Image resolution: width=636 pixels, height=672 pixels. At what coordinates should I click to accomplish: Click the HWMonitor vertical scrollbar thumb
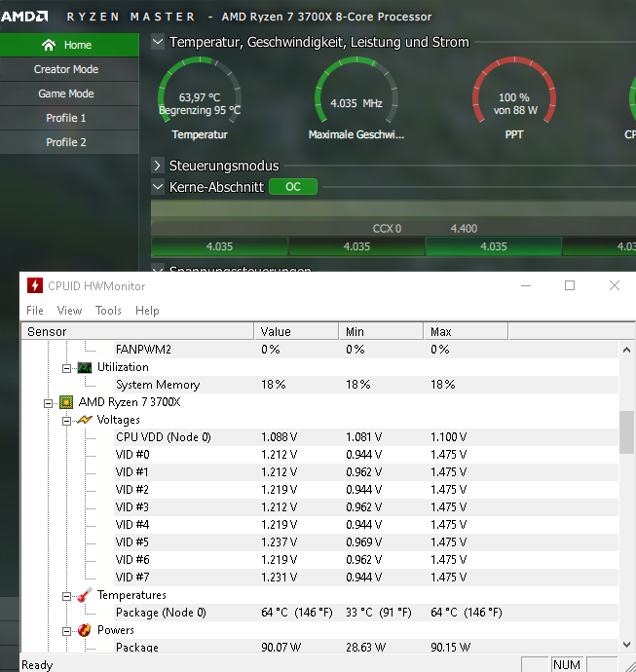[x=626, y=432]
